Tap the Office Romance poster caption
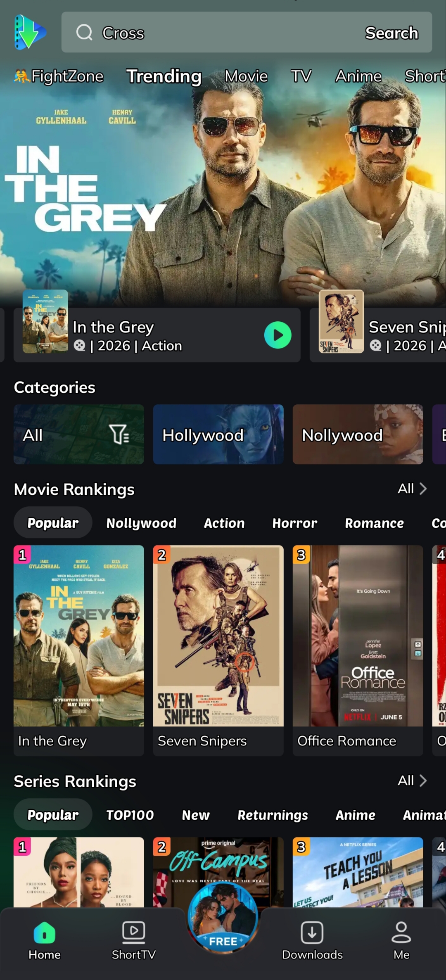This screenshot has height=980, width=446. click(347, 741)
